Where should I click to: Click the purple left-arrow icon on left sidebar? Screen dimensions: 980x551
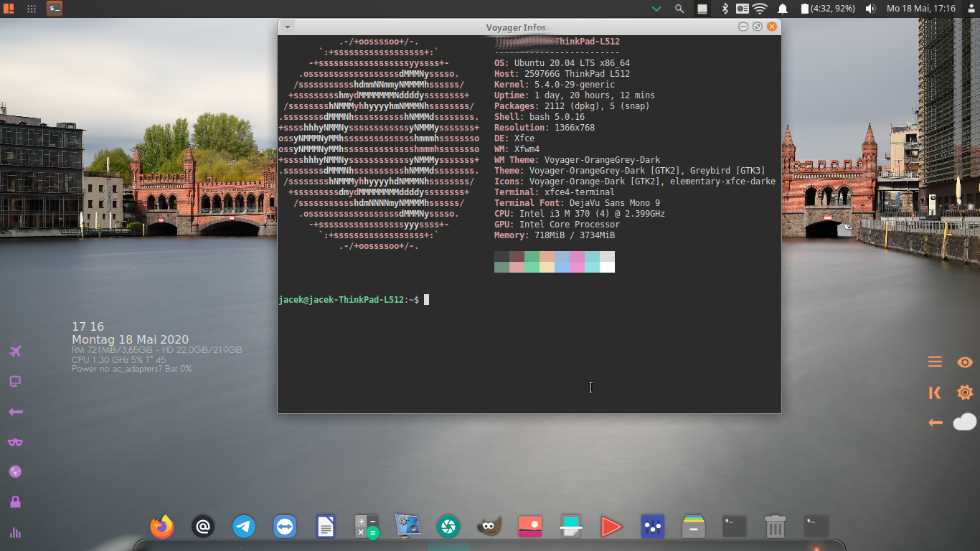pos(15,412)
